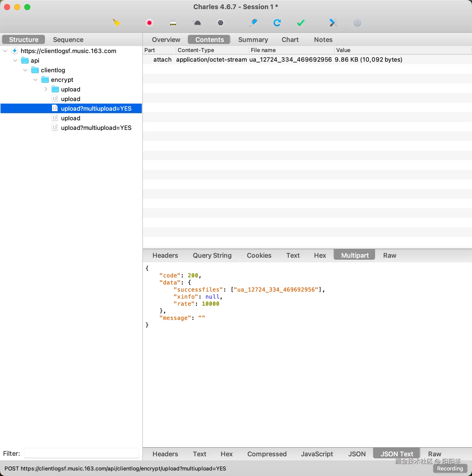Screen dimensions: 472x476
Task: Select the JSON Text response tab
Action: point(397,454)
